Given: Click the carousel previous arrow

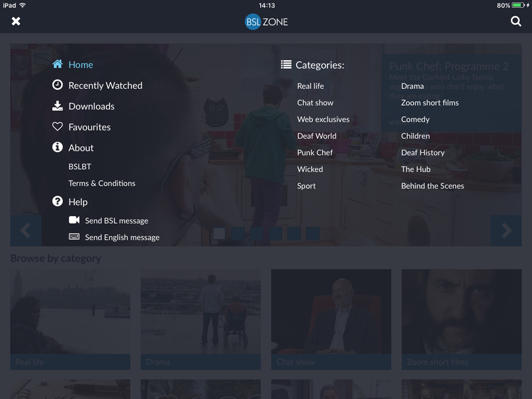Looking at the screenshot, I should tap(26, 230).
